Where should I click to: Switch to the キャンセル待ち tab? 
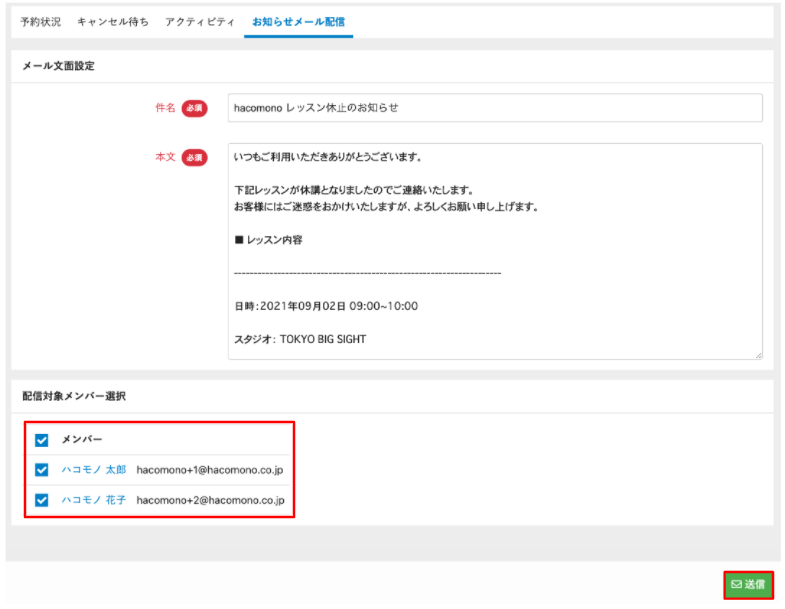(113, 21)
